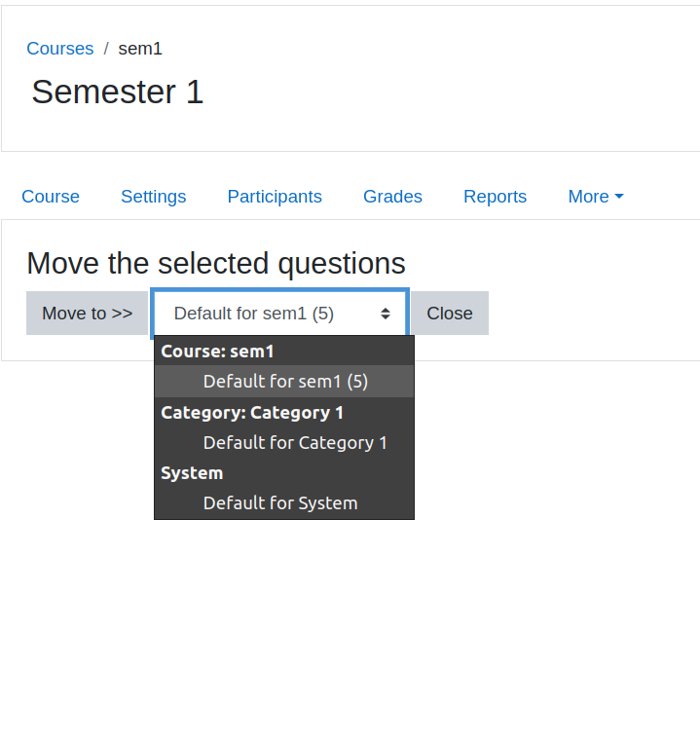Click the Category: Category 1 group label
The width and height of the screenshot is (700, 742).
252,413
